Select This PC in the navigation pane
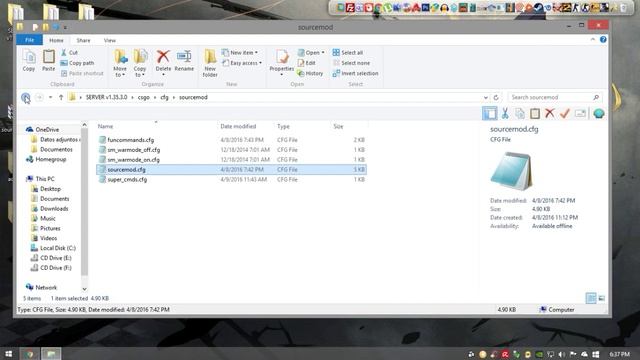Viewport: 640px width, 360px height. click(x=45, y=179)
